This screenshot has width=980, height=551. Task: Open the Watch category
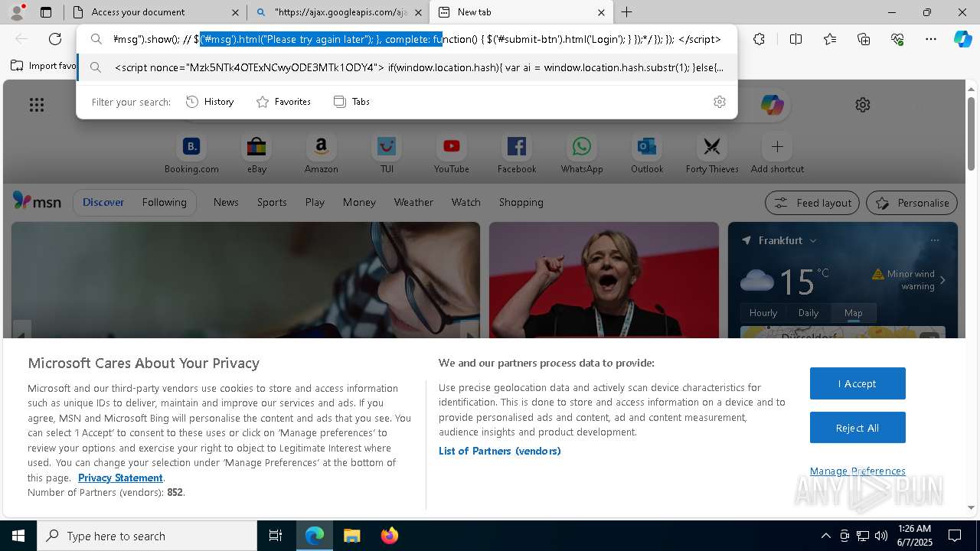[x=465, y=203]
